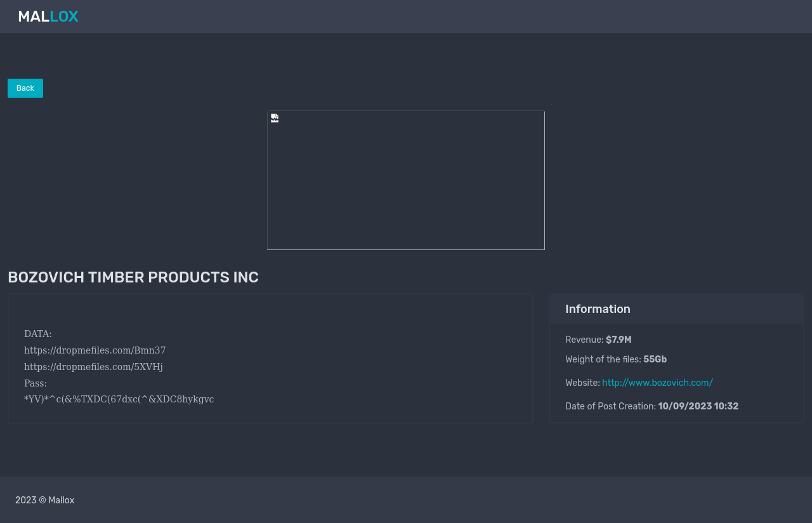Click the BOZOVICH TIMBER PRODUCTS INC heading
Image resolution: width=812 pixels, height=523 pixels.
133,277
